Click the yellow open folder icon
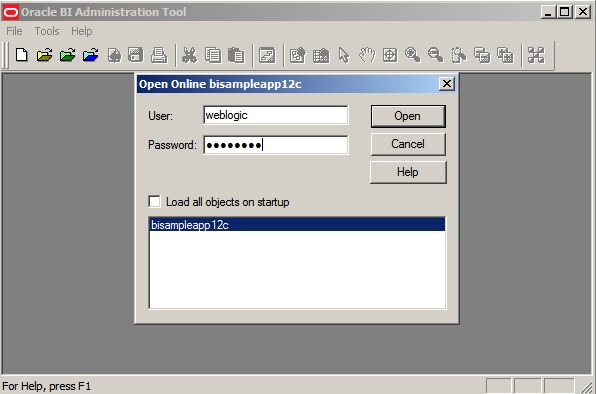The height and width of the screenshot is (394, 596). (x=44, y=55)
